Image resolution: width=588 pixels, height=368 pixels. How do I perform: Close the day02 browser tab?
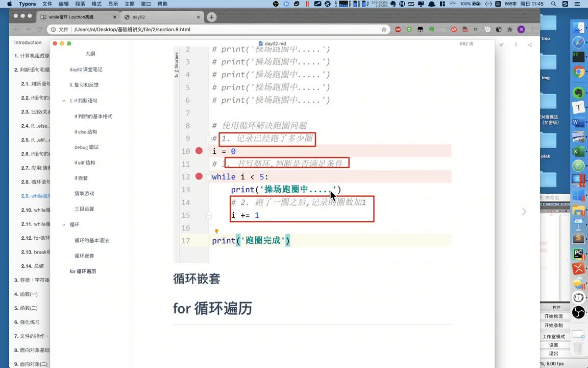pyautogui.click(x=199, y=17)
